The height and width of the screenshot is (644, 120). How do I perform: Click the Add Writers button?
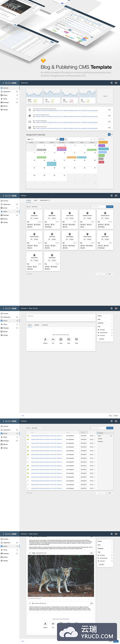110,207
